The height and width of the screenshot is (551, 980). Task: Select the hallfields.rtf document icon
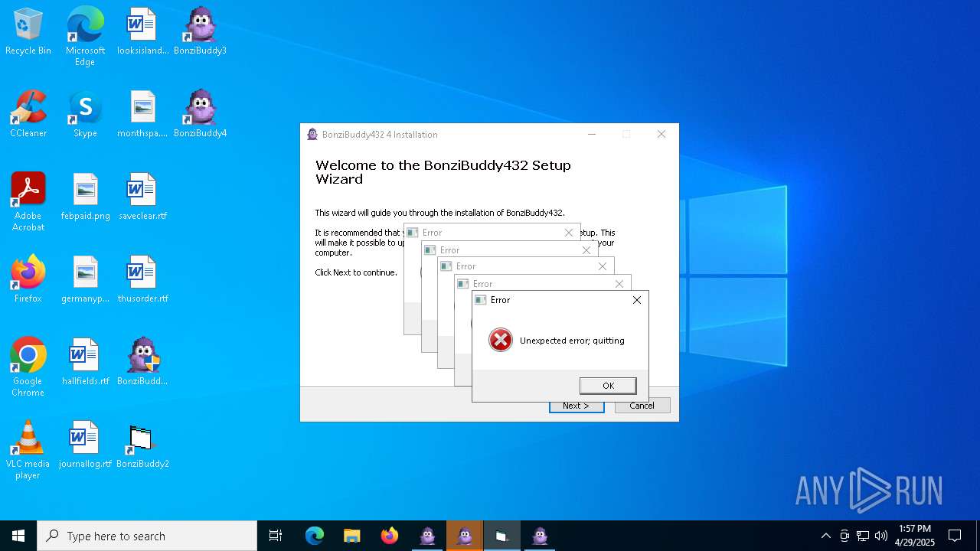(85, 362)
